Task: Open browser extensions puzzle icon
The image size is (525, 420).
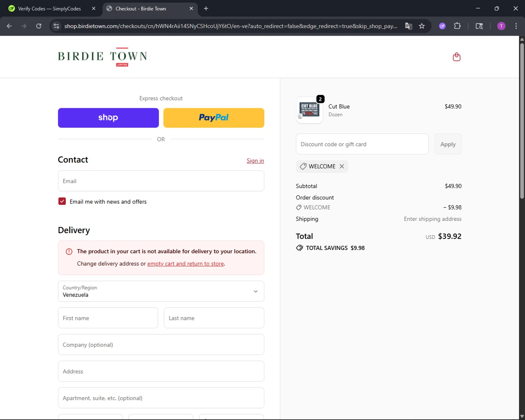Action: (x=457, y=26)
